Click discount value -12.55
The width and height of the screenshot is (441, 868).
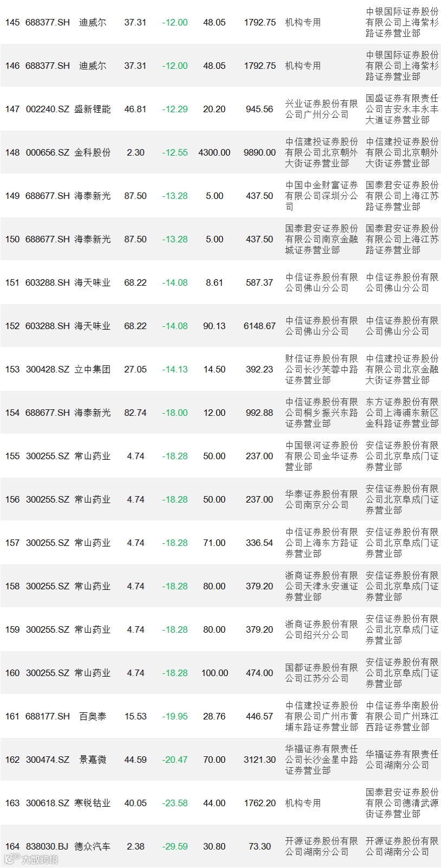(175, 152)
